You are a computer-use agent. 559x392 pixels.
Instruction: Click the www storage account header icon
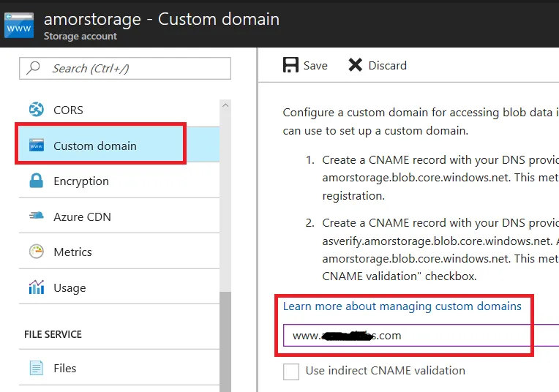pos(19,26)
